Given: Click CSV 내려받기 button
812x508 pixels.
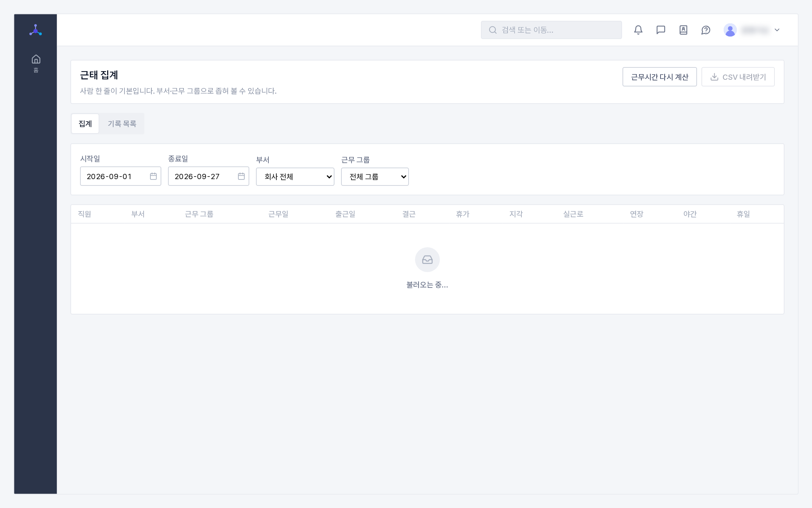Looking at the screenshot, I should pyautogui.click(x=738, y=77).
